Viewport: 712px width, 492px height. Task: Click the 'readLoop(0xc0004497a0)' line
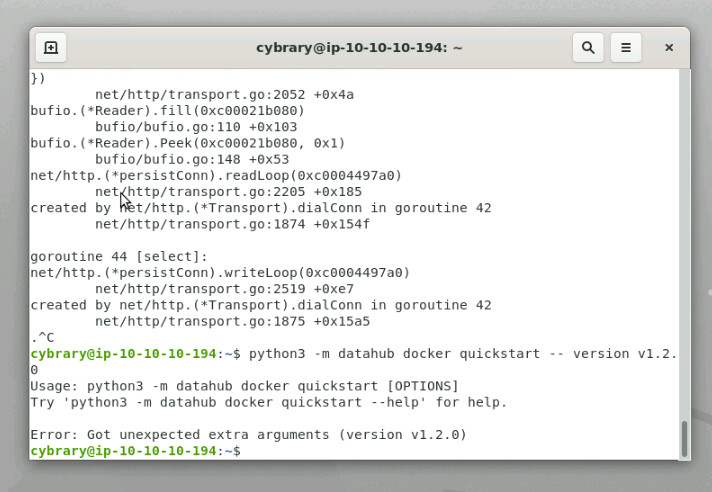coord(216,176)
